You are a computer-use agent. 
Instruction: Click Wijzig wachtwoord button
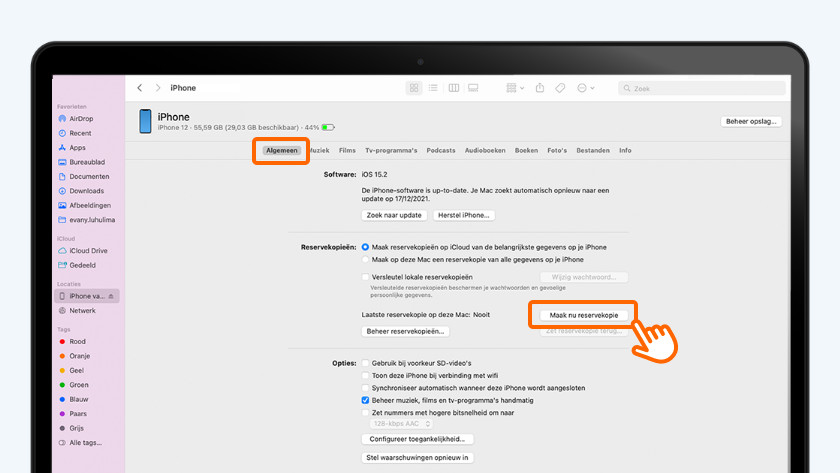(x=584, y=277)
